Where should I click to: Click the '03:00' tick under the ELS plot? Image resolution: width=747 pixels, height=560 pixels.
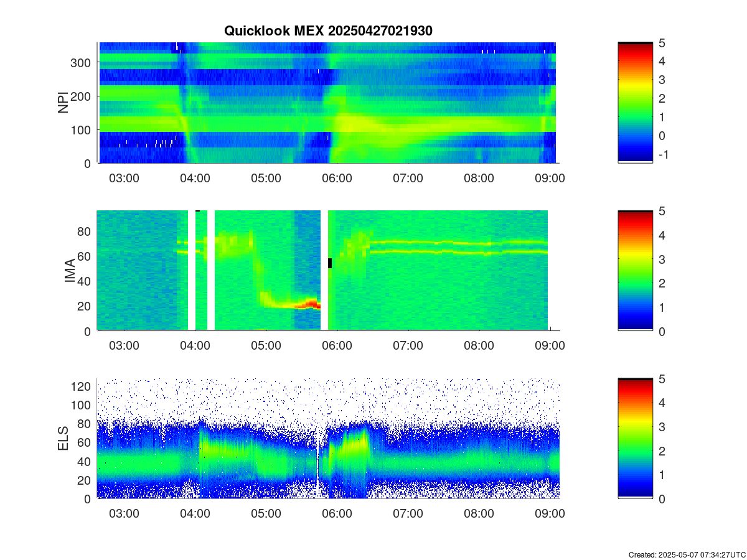click(x=124, y=513)
